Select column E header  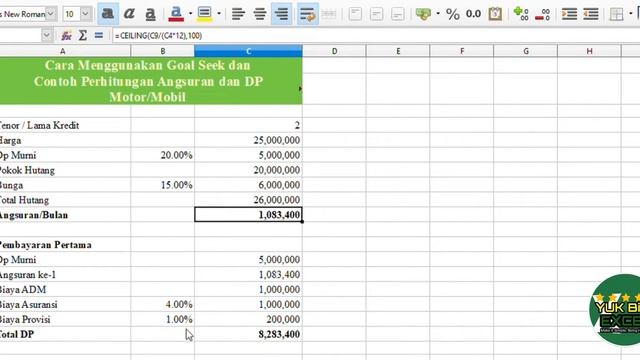click(398, 51)
